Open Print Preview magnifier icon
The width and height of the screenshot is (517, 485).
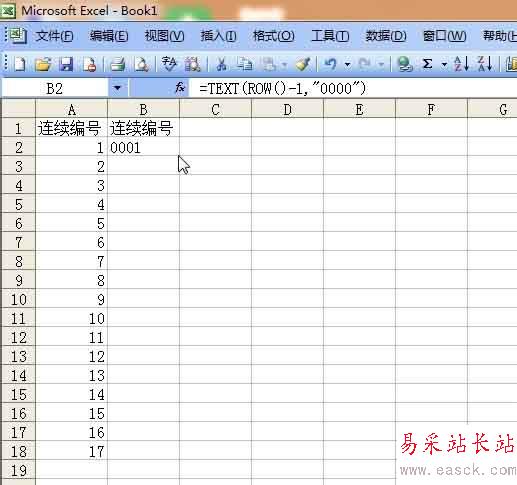tap(142, 64)
